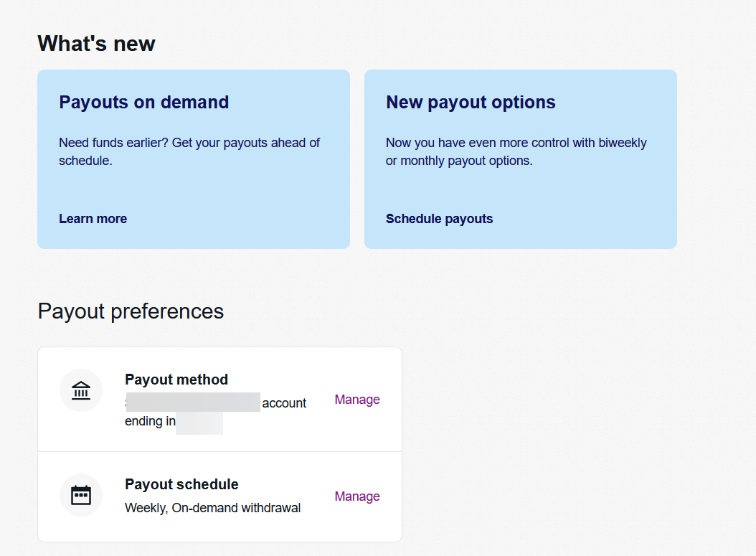Click the What's new heading
Viewport: 756px width, 556px height.
pyautogui.click(x=96, y=43)
